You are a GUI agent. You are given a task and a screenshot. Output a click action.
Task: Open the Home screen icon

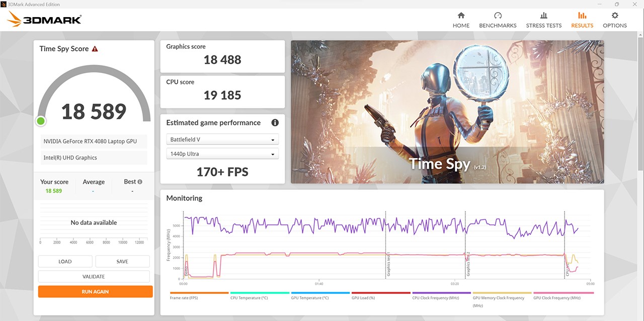coord(460,19)
